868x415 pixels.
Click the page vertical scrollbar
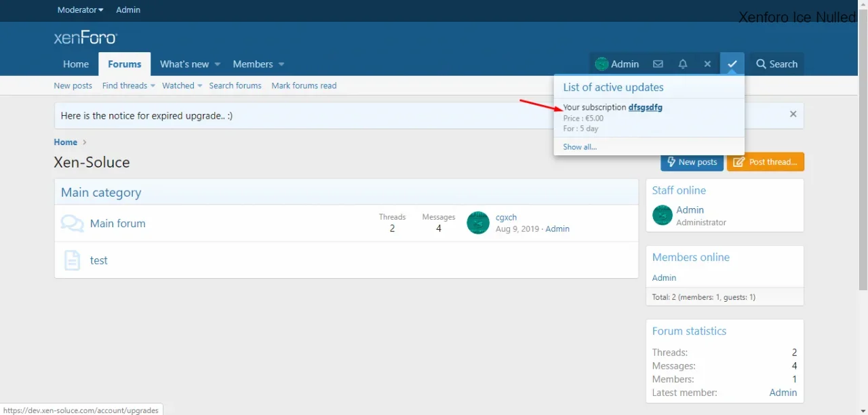[863, 149]
